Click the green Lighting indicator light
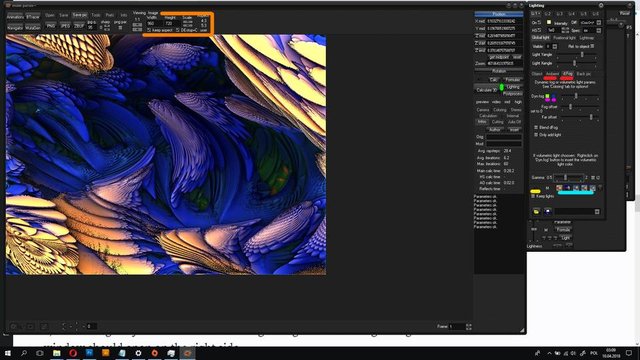This screenshot has height=360, width=640. pos(502,87)
